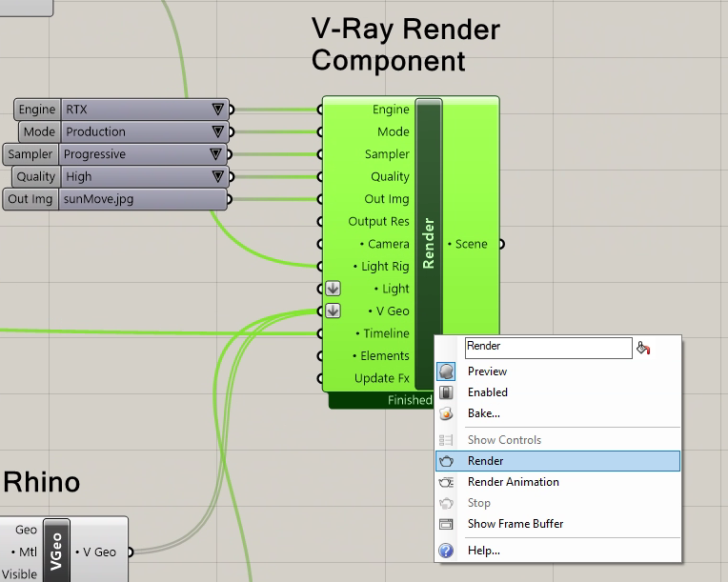The image size is (728, 582).
Task: Click the Render name text field
Action: click(548, 348)
